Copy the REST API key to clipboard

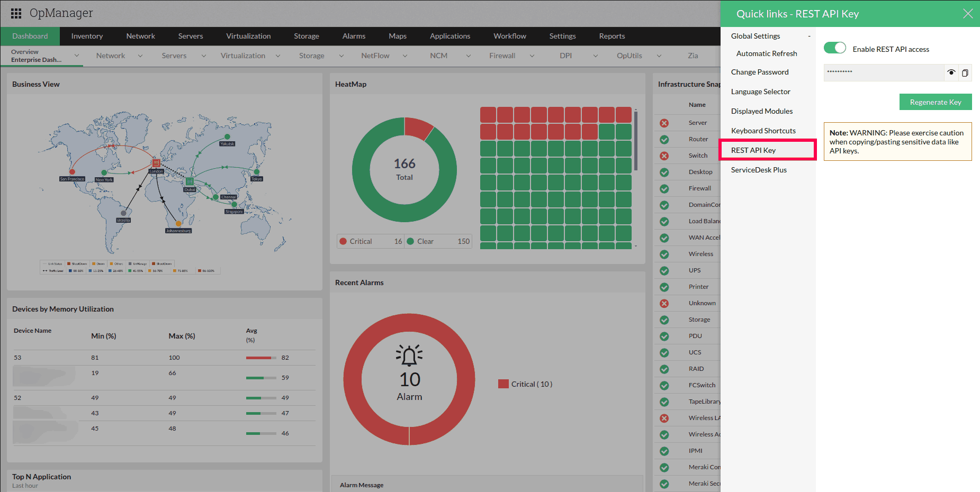(965, 72)
